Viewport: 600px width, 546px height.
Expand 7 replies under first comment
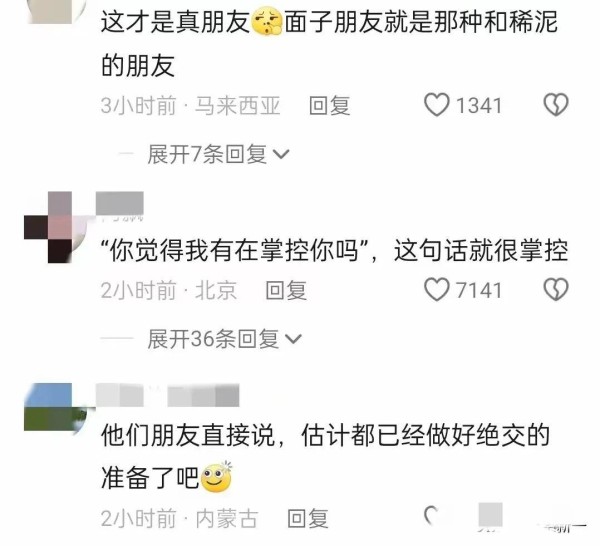coord(218,154)
